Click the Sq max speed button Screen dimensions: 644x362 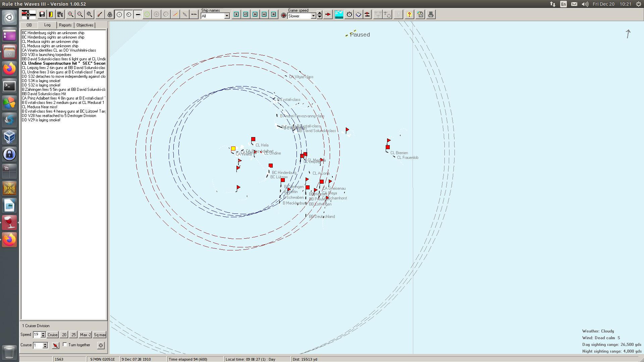(x=100, y=335)
